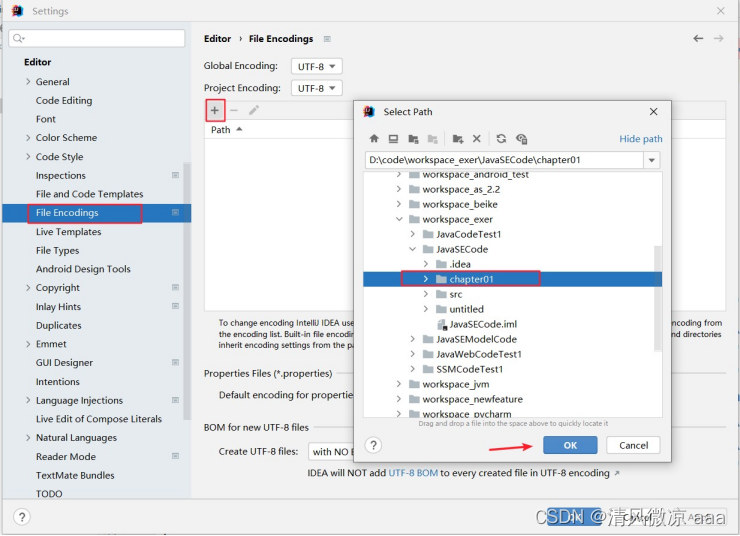Open File Types settings page
Viewport: 740px width, 536px height.
coord(57,251)
